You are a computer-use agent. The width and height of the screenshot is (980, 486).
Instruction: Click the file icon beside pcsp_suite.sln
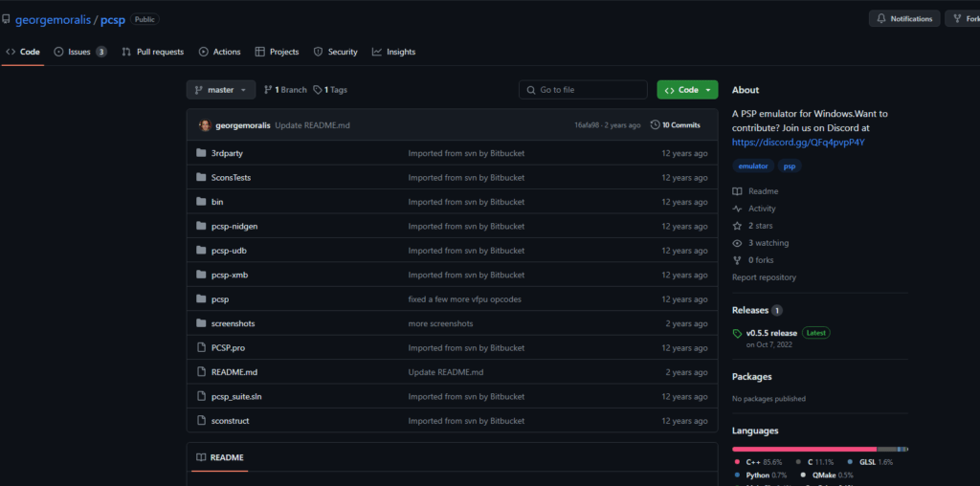click(201, 397)
